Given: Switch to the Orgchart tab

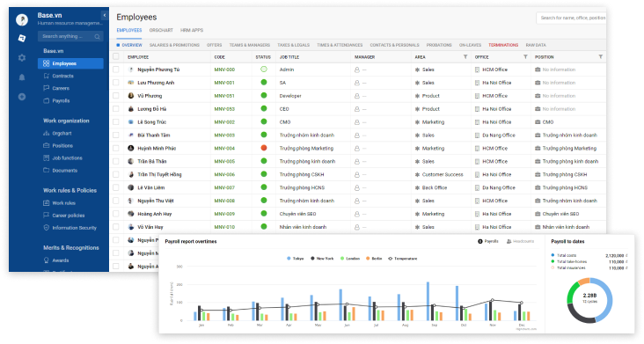Looking at the screenshot, I should [x=161, y=31].
